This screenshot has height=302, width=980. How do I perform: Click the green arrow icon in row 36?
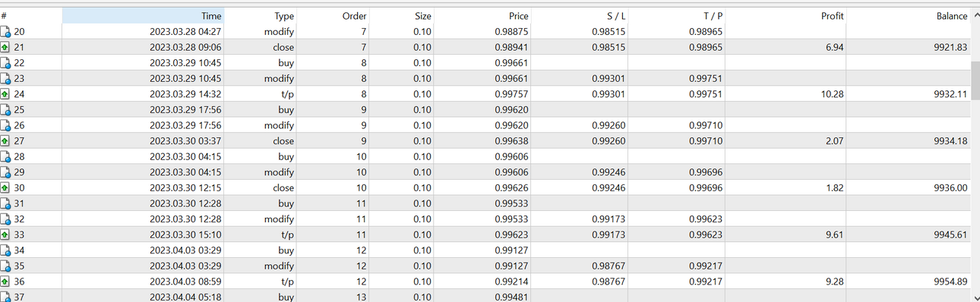click(5, 282)
